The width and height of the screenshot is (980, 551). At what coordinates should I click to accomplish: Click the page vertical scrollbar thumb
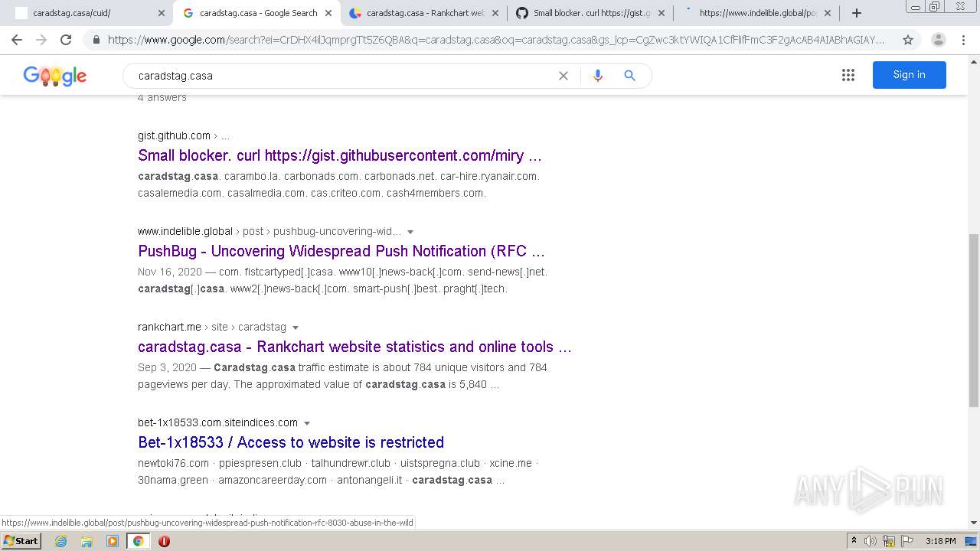974,320
